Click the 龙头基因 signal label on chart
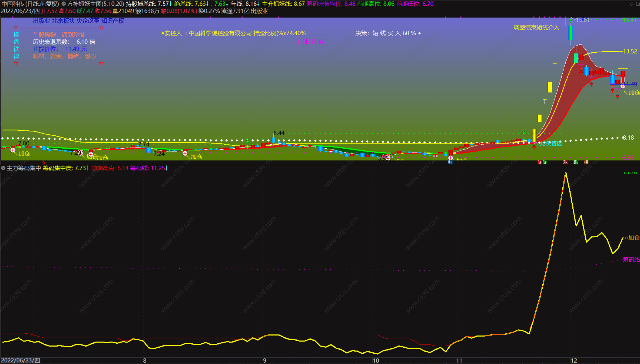This screenshot has width=640, height=364. [551, 143]
